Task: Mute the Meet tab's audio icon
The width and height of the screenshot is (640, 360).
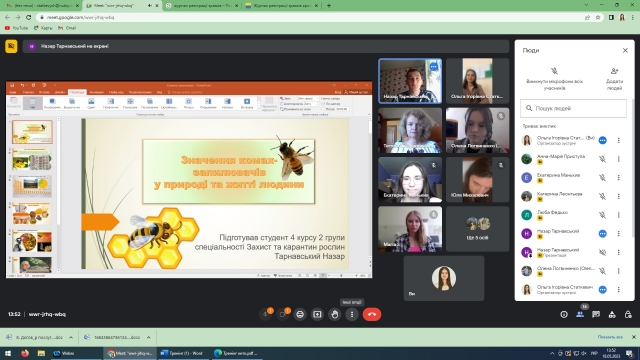Action: point(149,6)
